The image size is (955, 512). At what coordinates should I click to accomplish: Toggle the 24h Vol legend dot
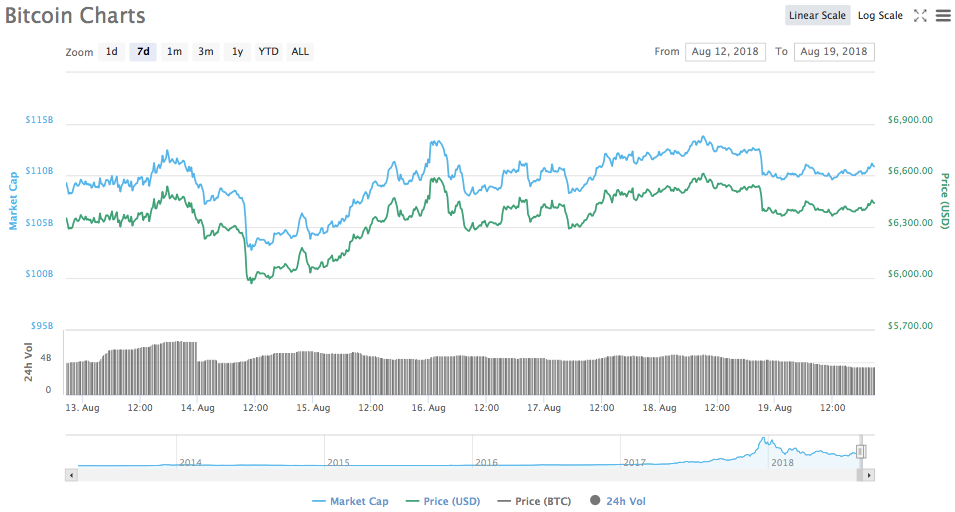595,500
